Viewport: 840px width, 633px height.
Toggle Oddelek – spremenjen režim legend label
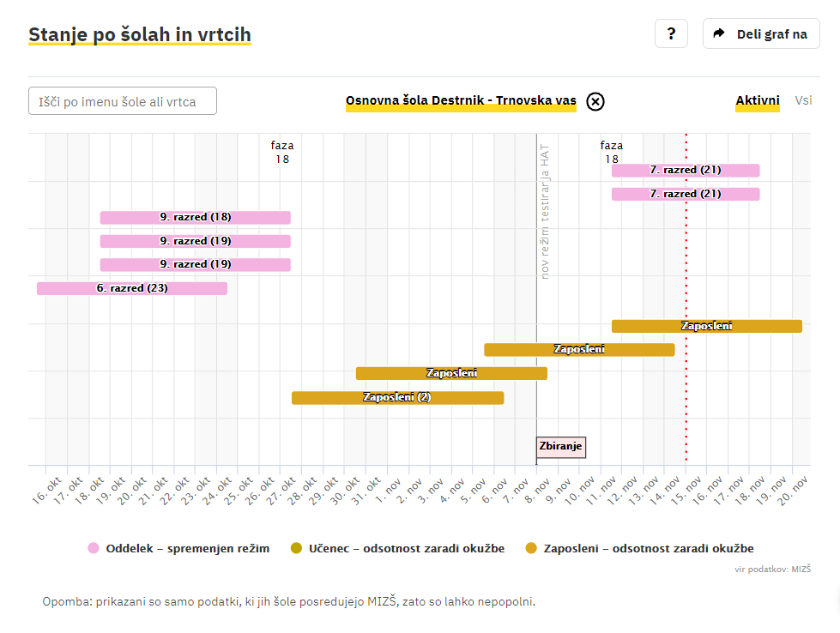(x=187, y=548)
